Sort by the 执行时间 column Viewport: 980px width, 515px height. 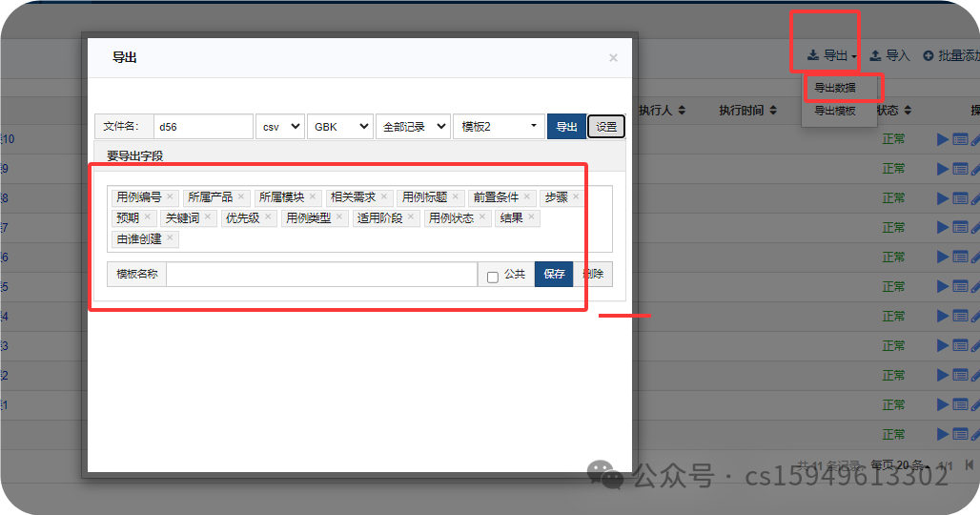[x=747, y=110]
